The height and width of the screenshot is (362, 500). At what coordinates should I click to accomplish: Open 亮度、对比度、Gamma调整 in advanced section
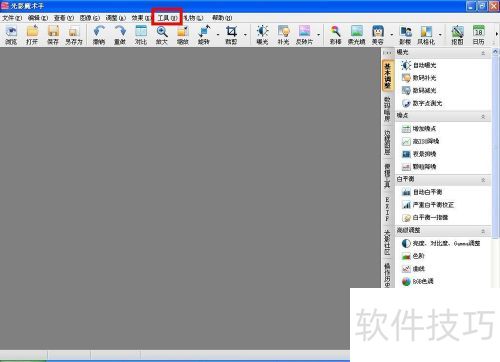tap(441, 243)
